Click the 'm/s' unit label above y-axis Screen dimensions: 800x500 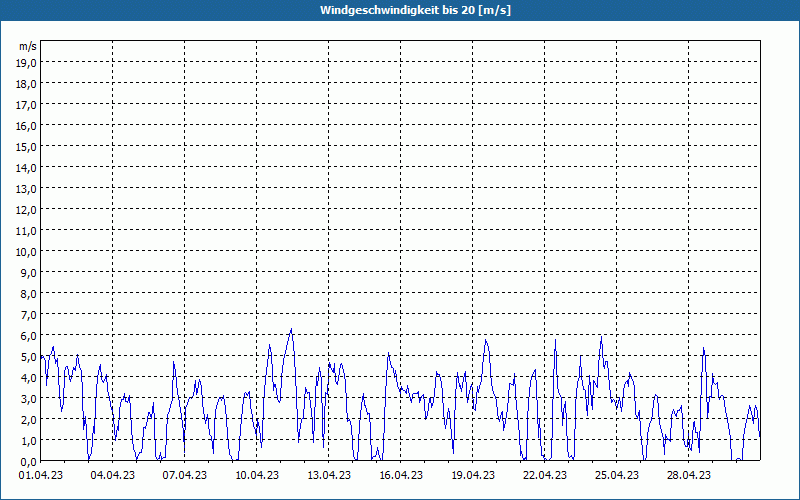tap(28, 46)
